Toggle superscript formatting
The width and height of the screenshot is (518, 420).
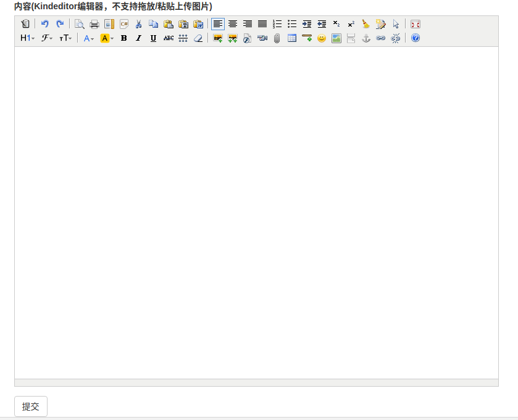tap(351, 24)
